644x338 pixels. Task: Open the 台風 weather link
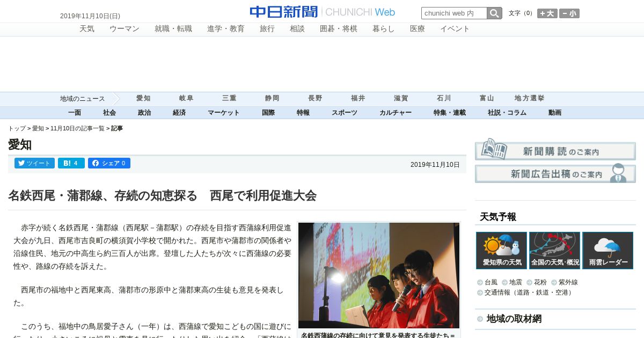(491, 282)
